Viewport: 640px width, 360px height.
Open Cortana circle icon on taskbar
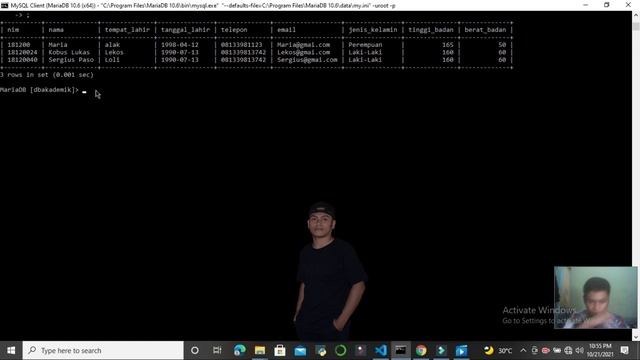tap(195, 350)
